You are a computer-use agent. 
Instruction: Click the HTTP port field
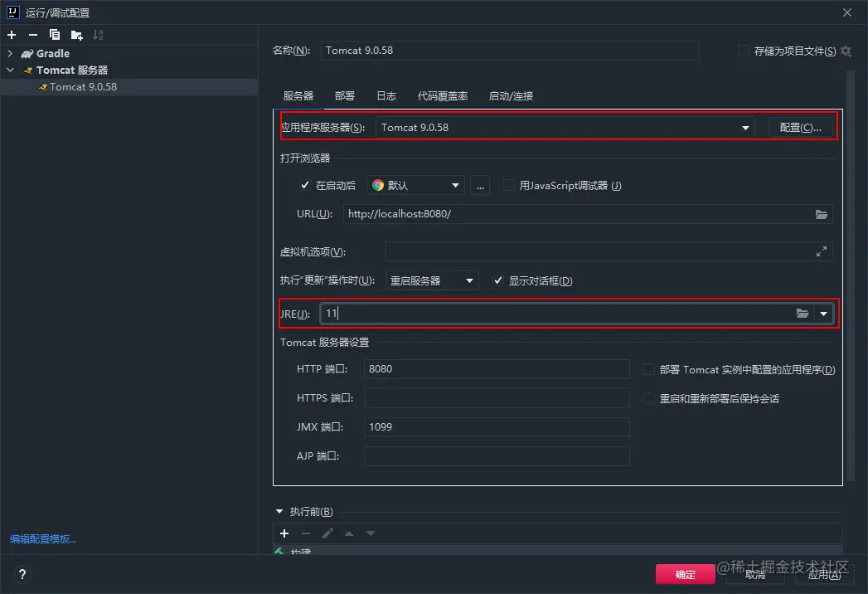[x=497, y=369]
